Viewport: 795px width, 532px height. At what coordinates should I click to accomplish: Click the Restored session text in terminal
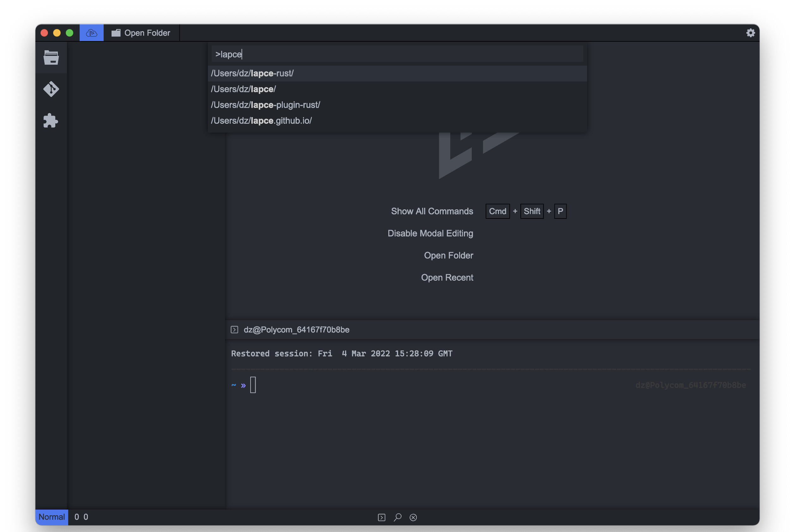coord(342,354)
